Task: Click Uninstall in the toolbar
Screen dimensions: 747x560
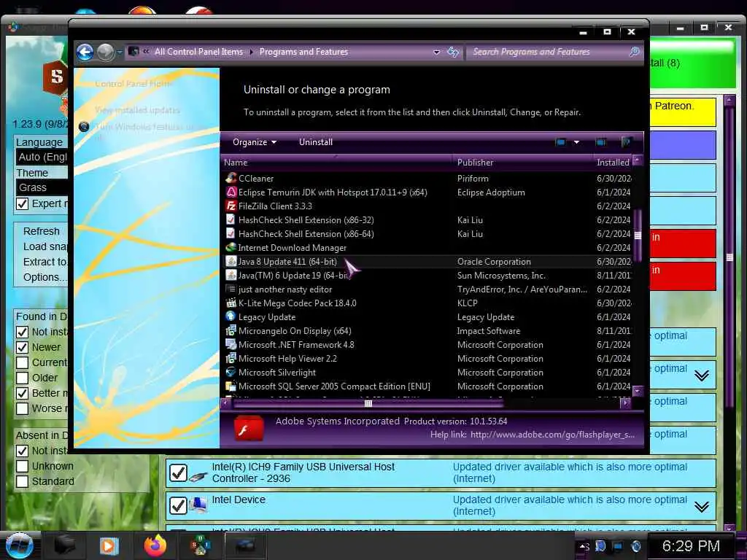Action: coord(315,142)
